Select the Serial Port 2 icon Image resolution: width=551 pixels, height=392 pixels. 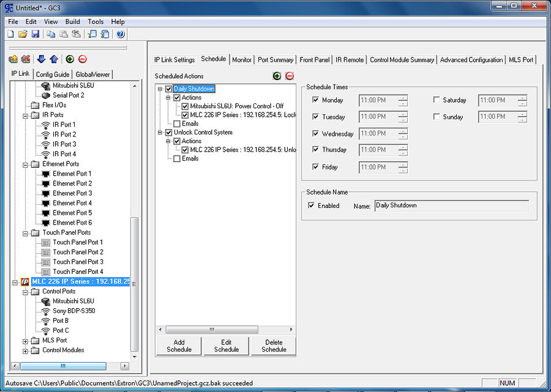(46, 95)
